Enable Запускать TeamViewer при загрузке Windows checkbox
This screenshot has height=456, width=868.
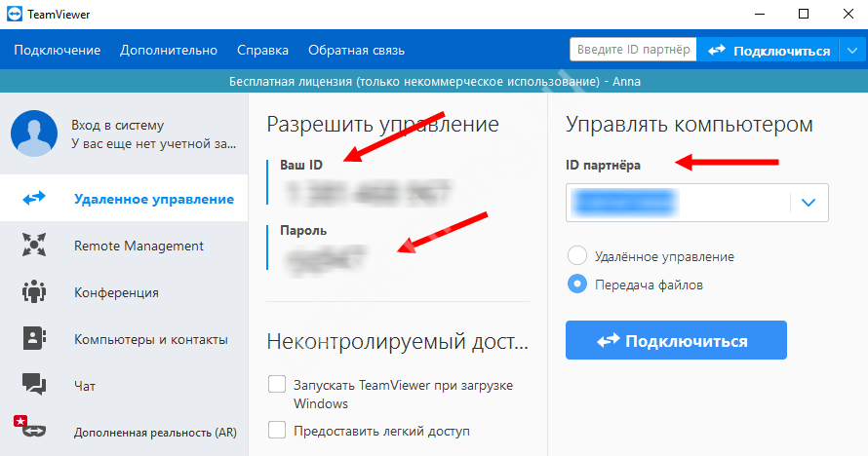pos(277,385)
